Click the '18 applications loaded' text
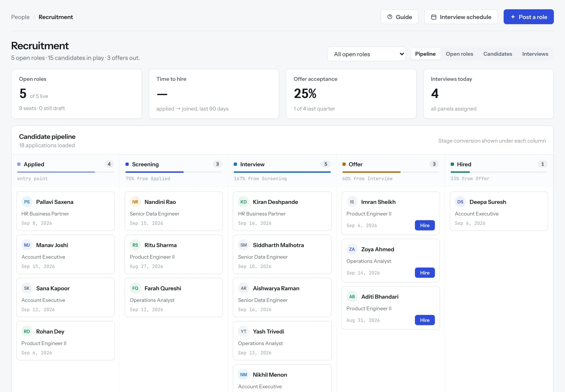Image resolution: width=565 pixels, height=392 pixels. [x=47, y=145]
